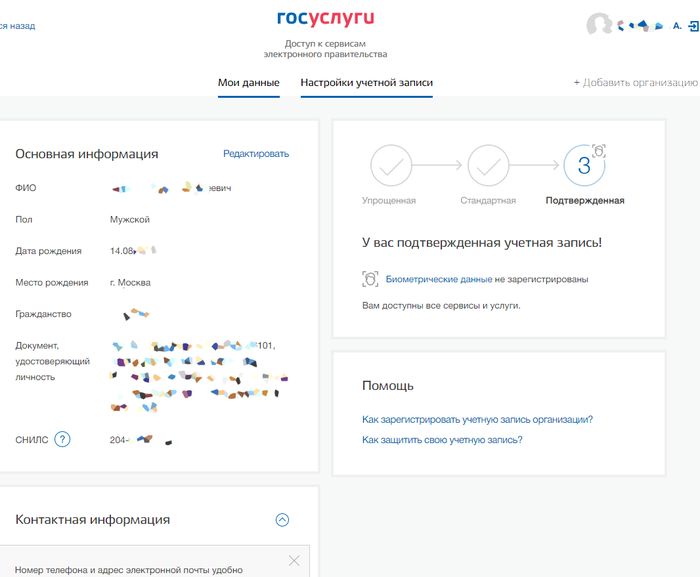Open Как защитить свою учетную запись link

(442, 440)
